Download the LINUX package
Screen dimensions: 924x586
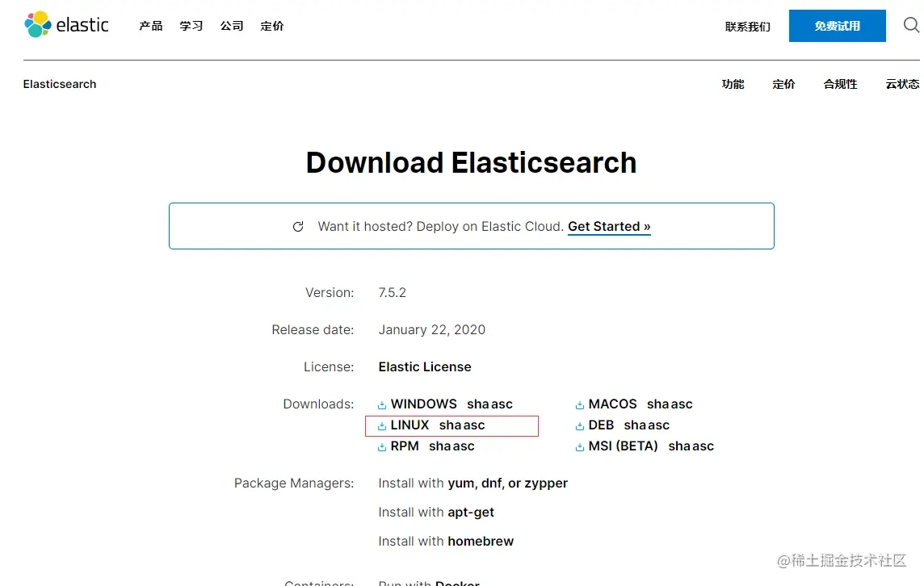409,425
